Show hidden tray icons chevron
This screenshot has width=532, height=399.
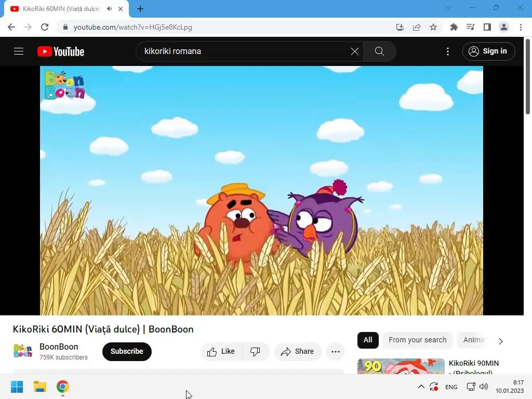pyautogui.click(x=421, y=387)
